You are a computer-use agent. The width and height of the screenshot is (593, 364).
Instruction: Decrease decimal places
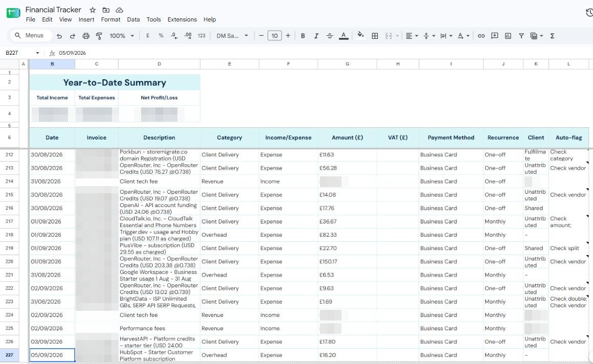[x=174, y=36]
